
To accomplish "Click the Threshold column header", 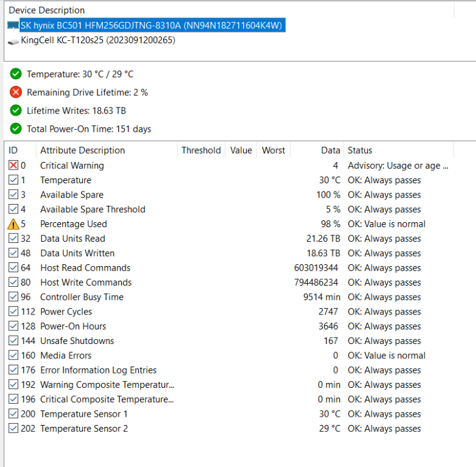I will click(202, 150).
